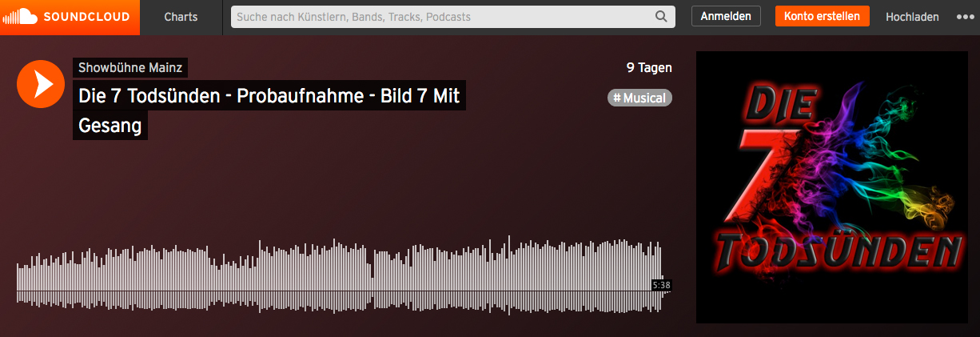Image resolution: width=980 pixels, height=337 pixels.
Task: Click the Konto erstellen button
Action: [x=822, y=16]
